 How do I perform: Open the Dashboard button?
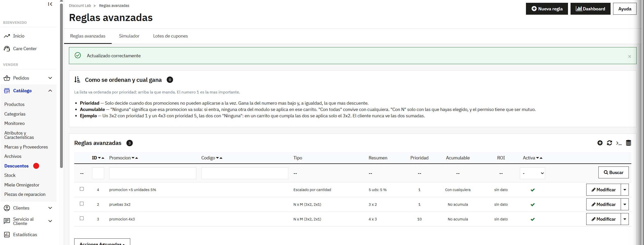(x=590, y=9)
